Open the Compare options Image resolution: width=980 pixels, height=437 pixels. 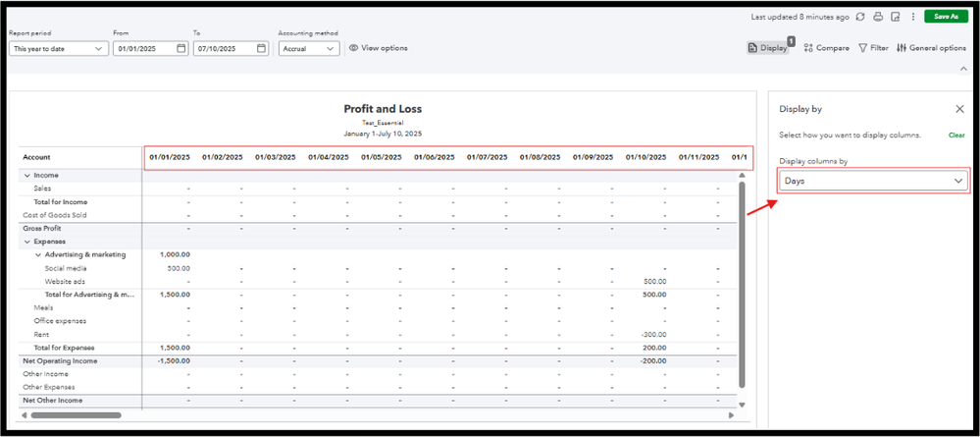[826, 47]
